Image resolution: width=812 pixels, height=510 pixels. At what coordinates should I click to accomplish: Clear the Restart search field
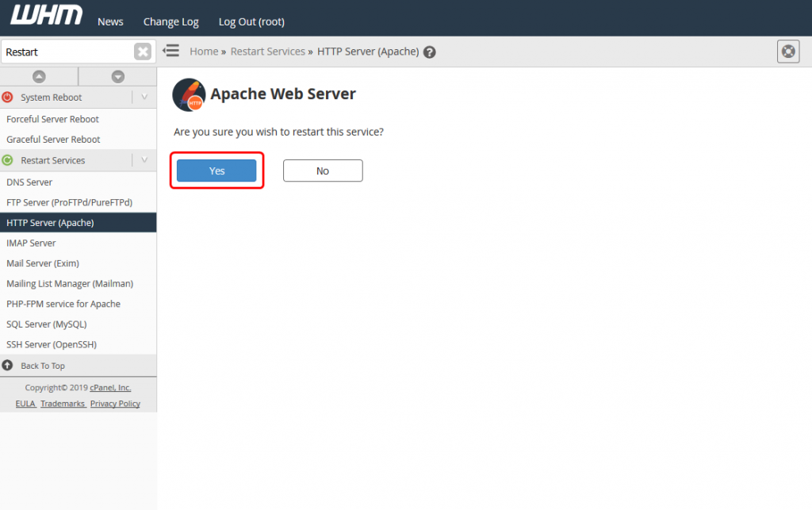pos(143,51)
